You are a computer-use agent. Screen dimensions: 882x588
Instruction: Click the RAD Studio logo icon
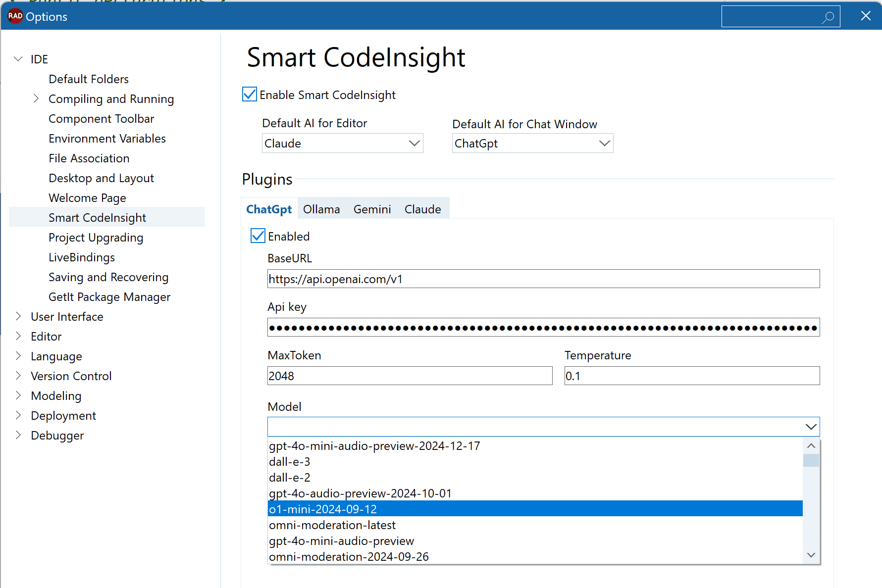click(15, 16)
